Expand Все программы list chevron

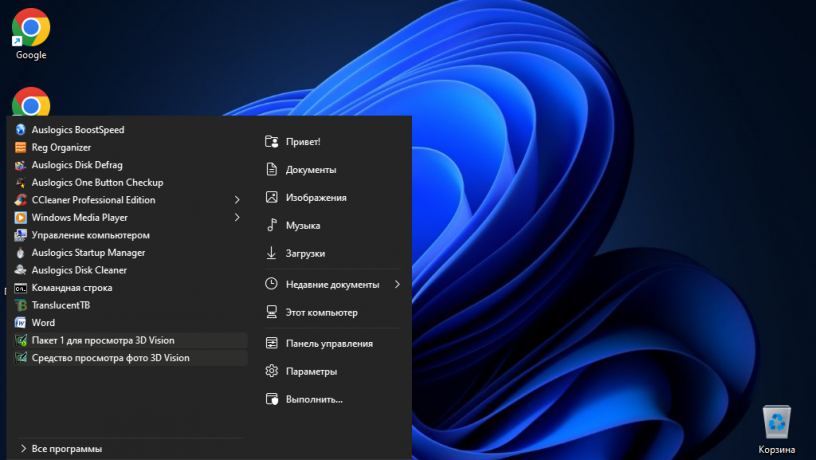[x=23, y=449]
